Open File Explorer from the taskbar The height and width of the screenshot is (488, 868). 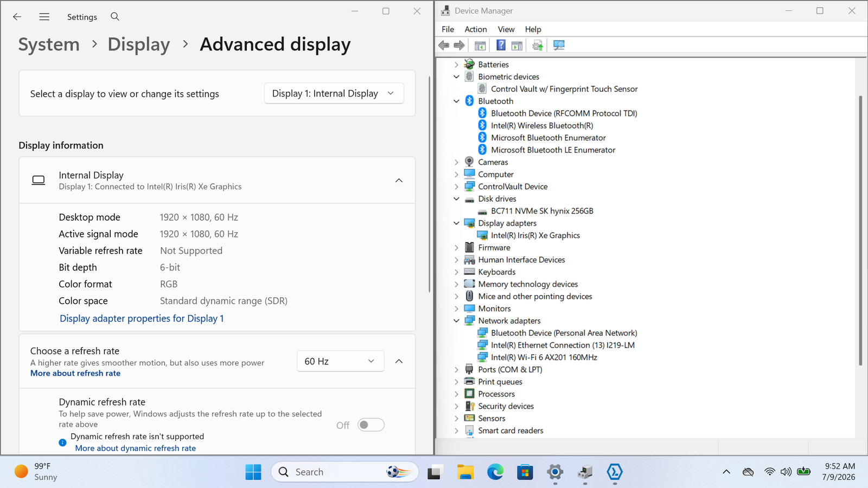pyautogui.click(x=465, y=472)
